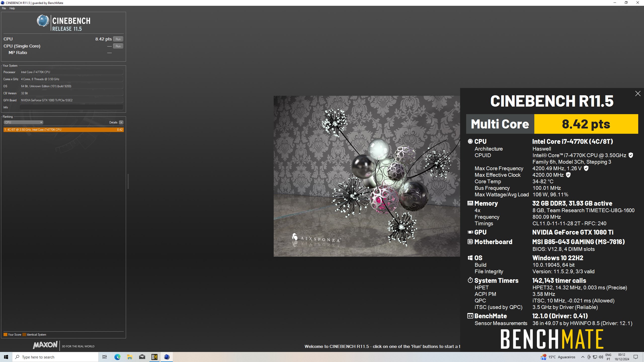Click the 8.42 pts CPU score text
Screen dimensions: 644x362
pyautogui.click(x=103, y=39)
